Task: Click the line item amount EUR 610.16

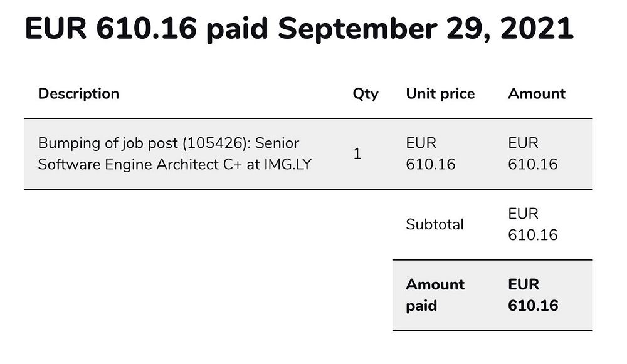Action: [x=532, y=154]
